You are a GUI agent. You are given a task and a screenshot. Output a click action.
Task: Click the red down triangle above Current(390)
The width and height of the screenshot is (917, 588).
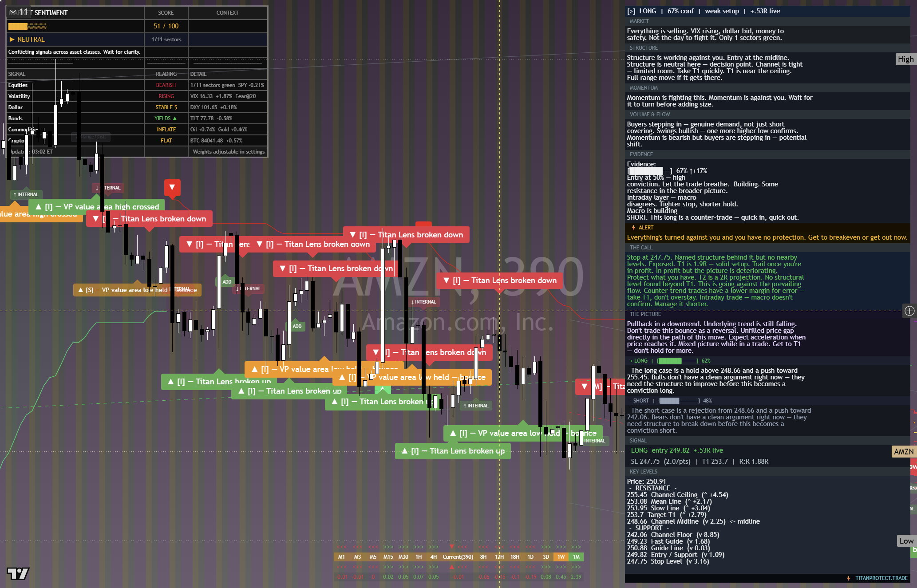[x=452, y=547]
